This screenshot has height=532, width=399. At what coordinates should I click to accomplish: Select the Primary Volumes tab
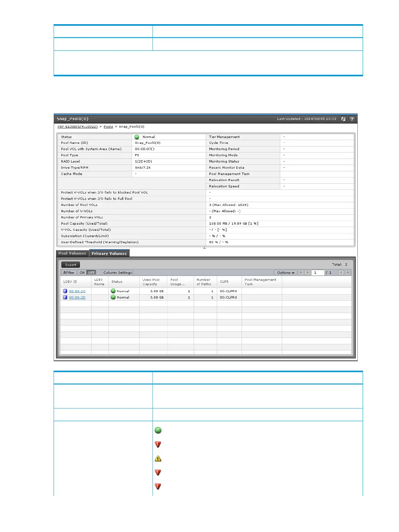click(x=109, y=253)
